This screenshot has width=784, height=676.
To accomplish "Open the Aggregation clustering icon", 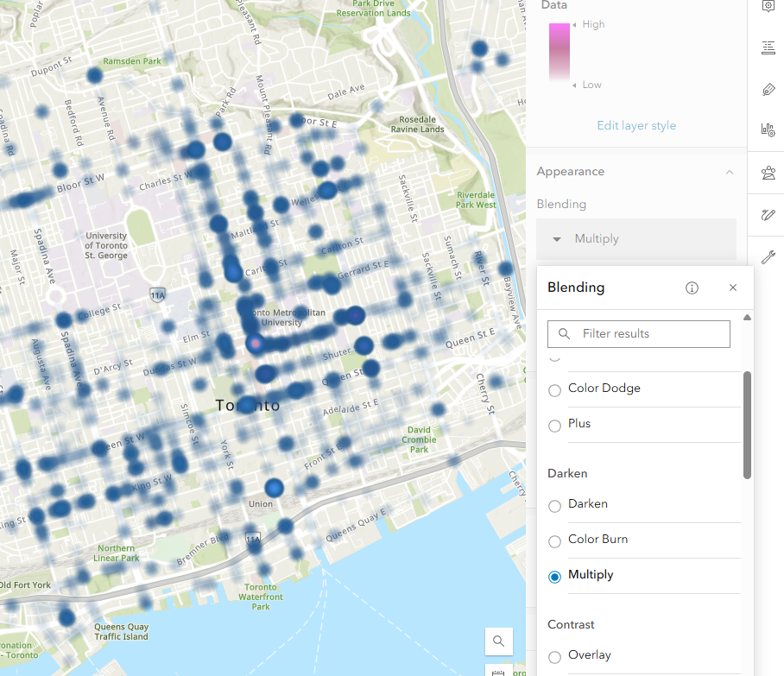I will (x=768, y=173).
